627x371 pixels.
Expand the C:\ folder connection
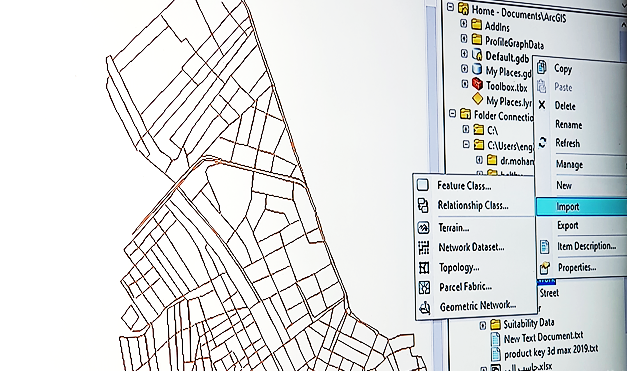coord(466,129)
